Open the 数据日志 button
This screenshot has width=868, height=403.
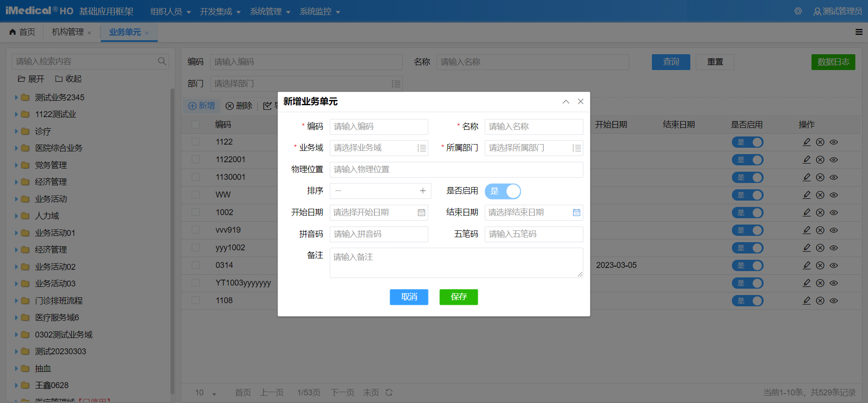pos(833,62)
